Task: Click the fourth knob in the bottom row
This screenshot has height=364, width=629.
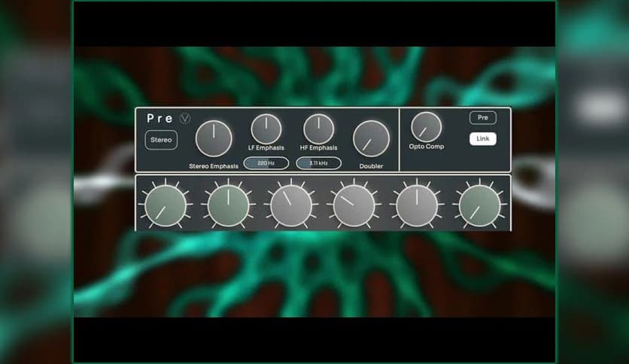Action: pyautogui.click(x=354, y=205)
